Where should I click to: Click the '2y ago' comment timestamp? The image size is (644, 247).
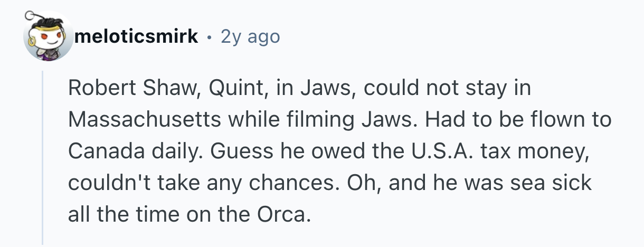click(251, 36)
